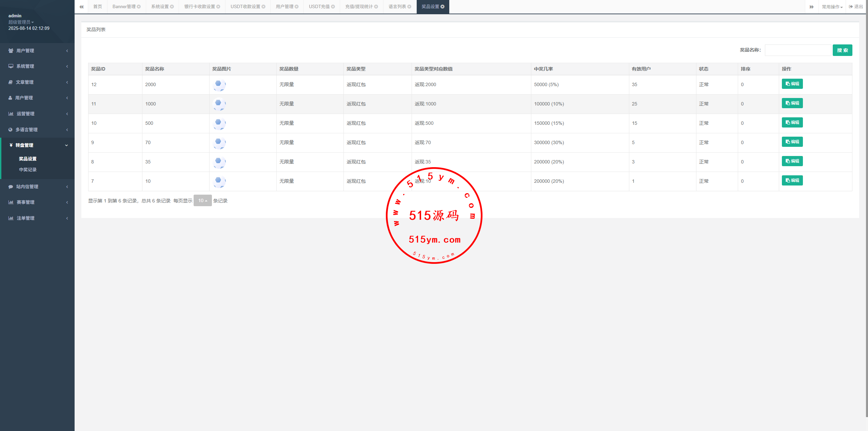Screen dimensions: 868x431
Task: Switch to the 首页 tab
Action: [x=98, y=7]
